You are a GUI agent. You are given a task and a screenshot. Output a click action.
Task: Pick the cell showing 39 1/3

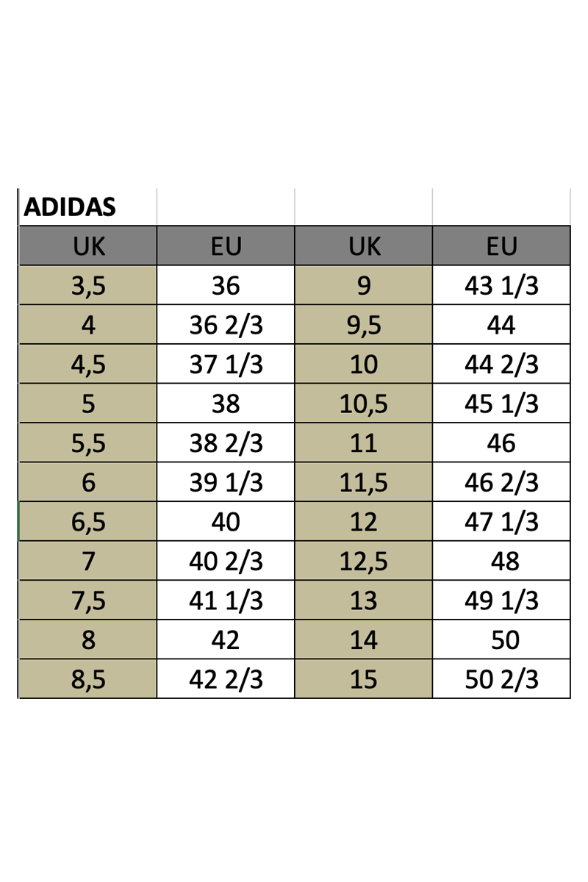tap(226, 483)
